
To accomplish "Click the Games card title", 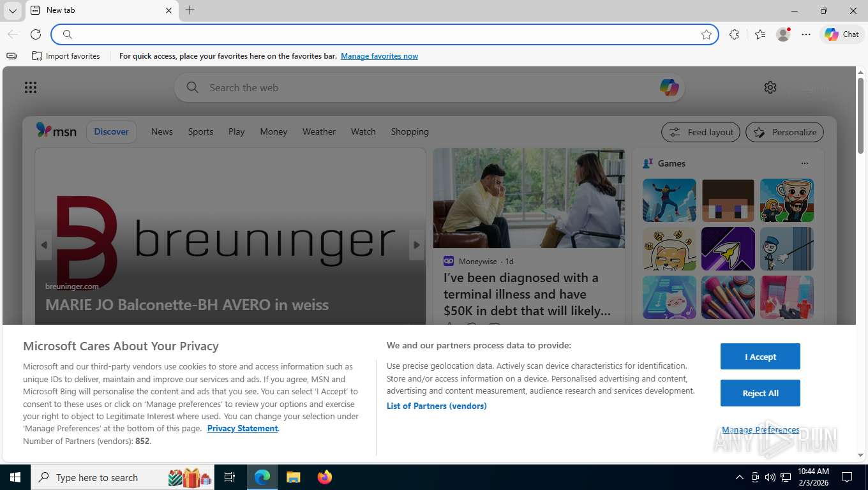I will pyautogui.click(x=671, y=163).
